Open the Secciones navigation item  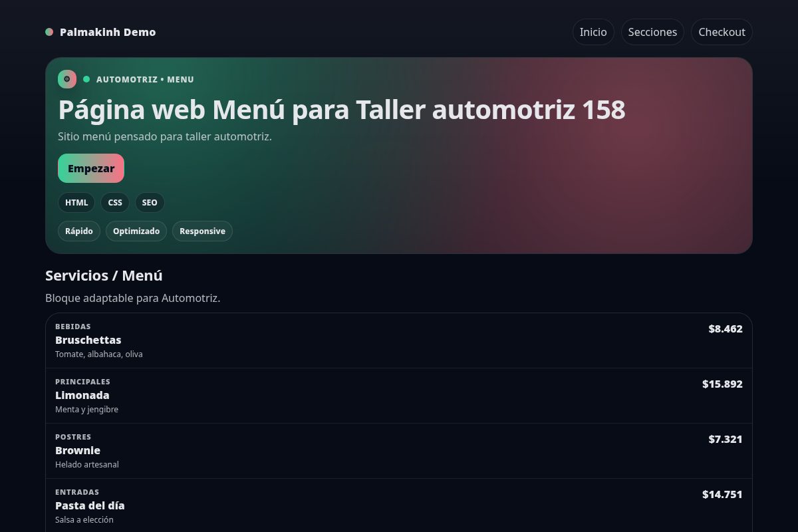pyautogui.click(x=652, y=32)
